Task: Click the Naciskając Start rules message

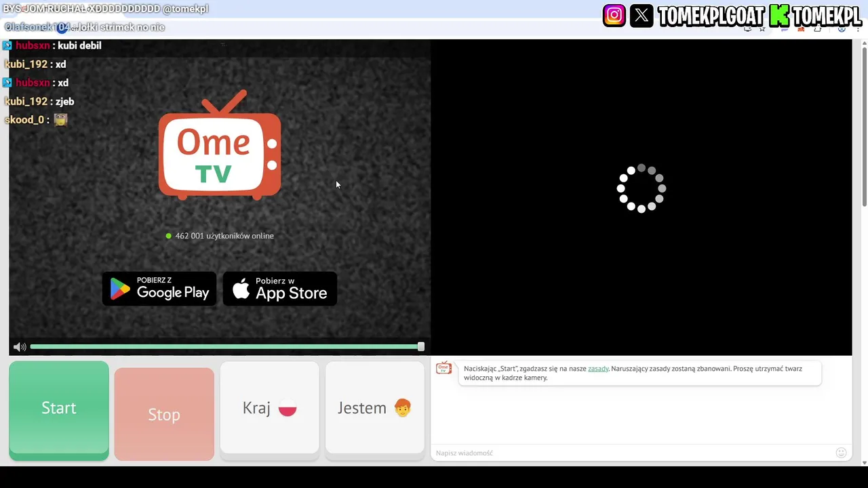Action: (639, 373)
